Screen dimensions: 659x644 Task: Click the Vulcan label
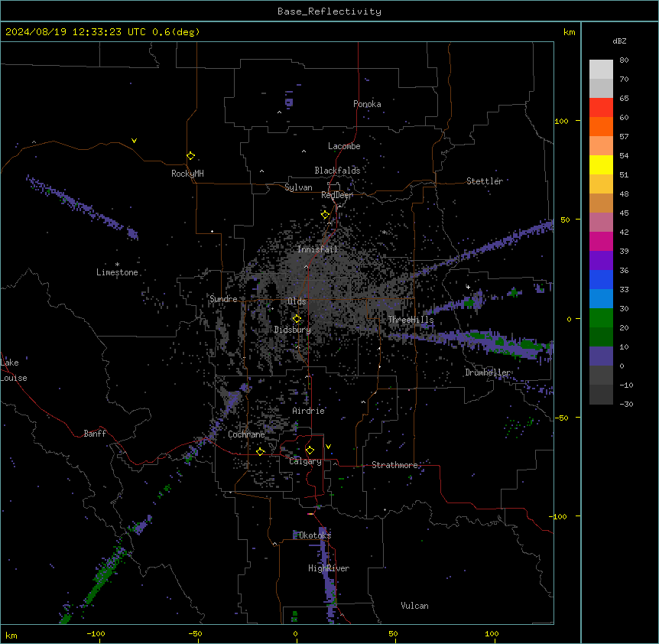tap(415, 606)
